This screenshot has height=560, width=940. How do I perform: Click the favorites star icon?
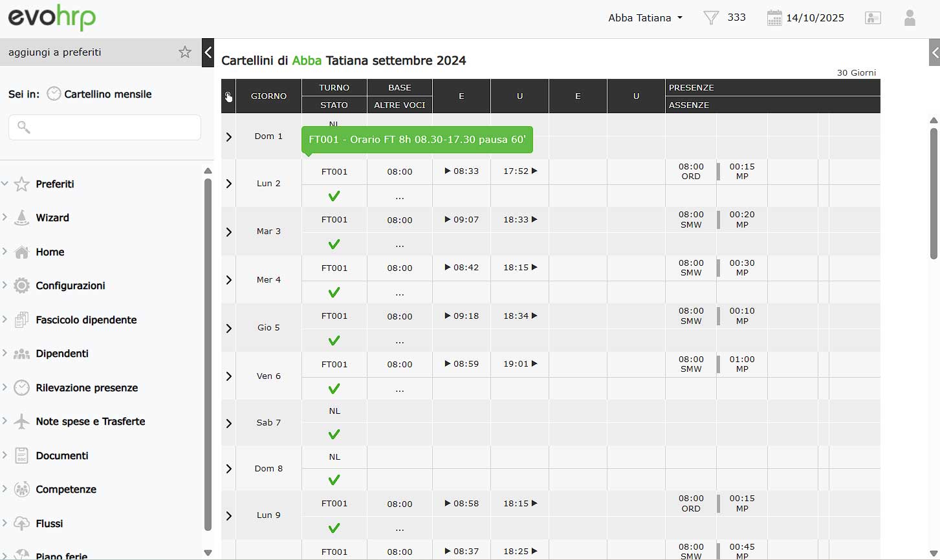point(185,52)
